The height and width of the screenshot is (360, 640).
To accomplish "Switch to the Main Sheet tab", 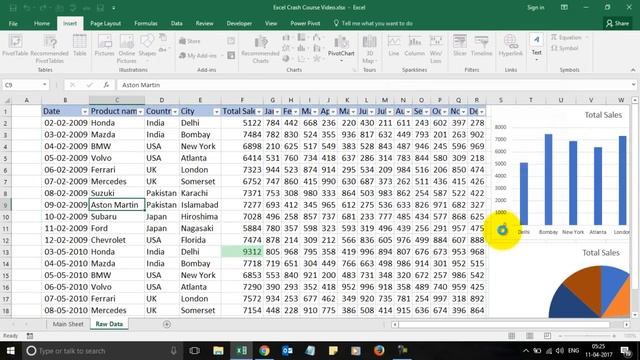I will click(x=68, y=324).
